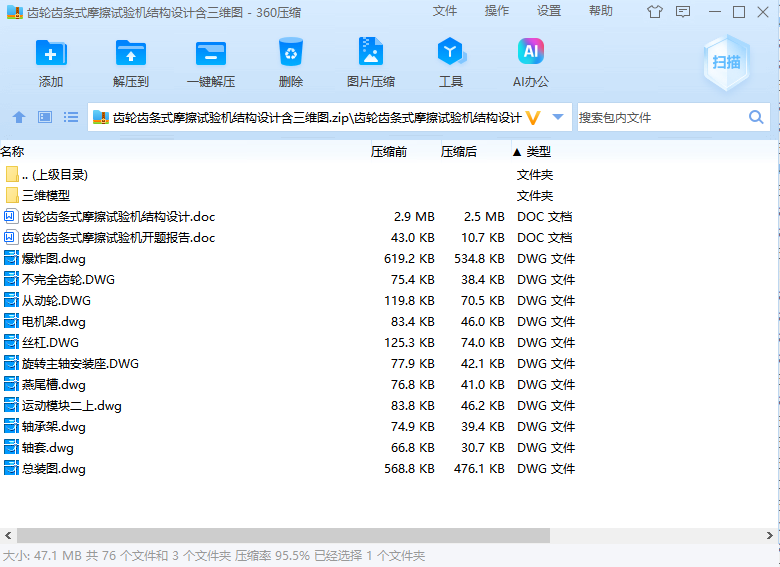Viewport: 780px width, 567px height.
Task: Select 轴承架.dwg file name
Action: tap(54, 427)
